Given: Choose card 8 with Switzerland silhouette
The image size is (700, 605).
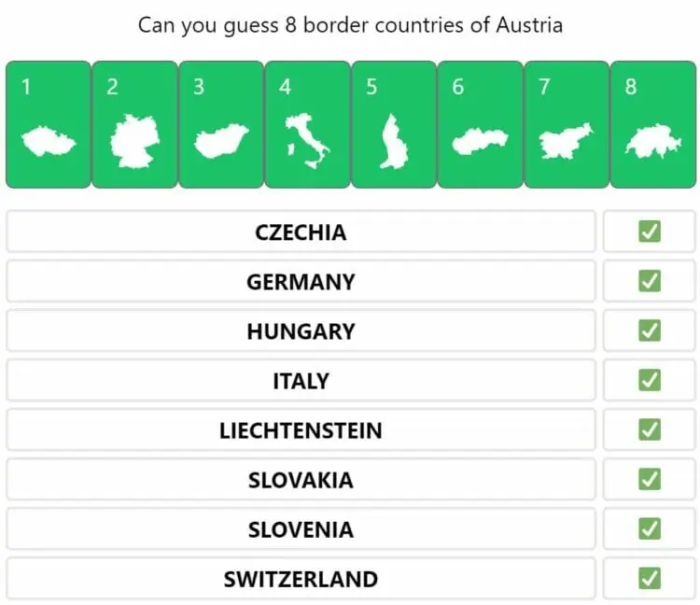Looking at the screenshot, I should click(x=653, y=124).
